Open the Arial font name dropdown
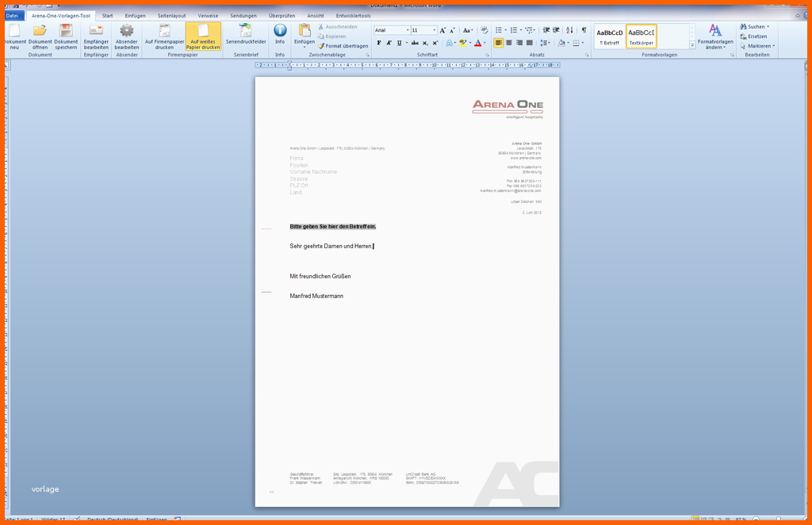The height and width of the screenshot is (525, 812). [408, 31]
